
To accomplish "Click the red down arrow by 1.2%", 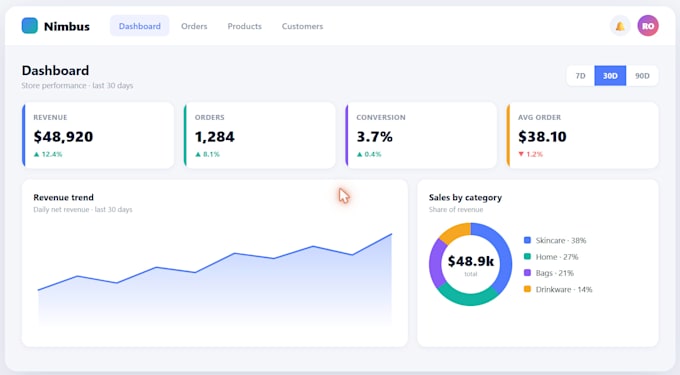I will [x=521, y=154].
